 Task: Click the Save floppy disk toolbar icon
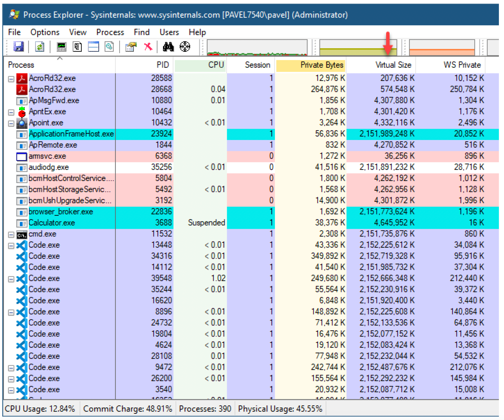click(x=19, y=47)
